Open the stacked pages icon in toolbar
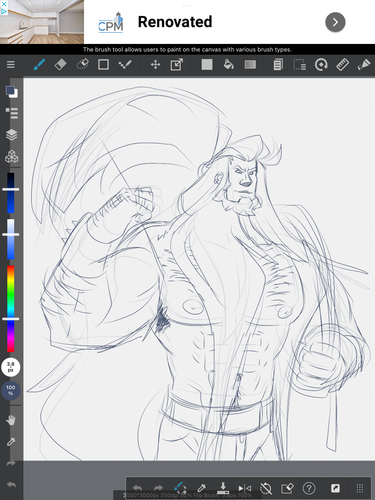 (x=278, y=64)
